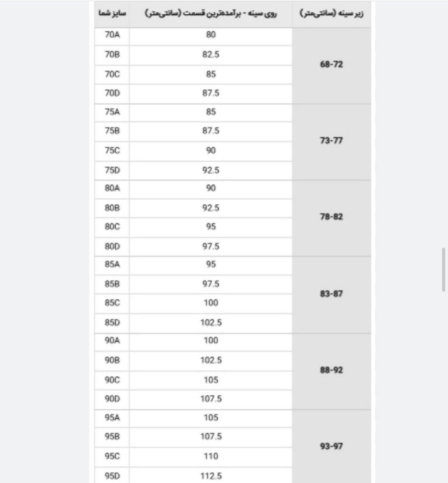Click the 110 value in 95C row

click(211, 456)
